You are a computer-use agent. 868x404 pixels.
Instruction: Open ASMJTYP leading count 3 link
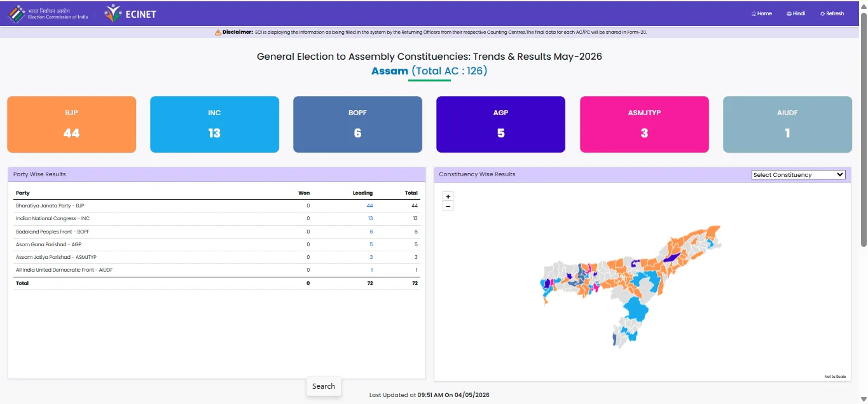coord(371,257)
